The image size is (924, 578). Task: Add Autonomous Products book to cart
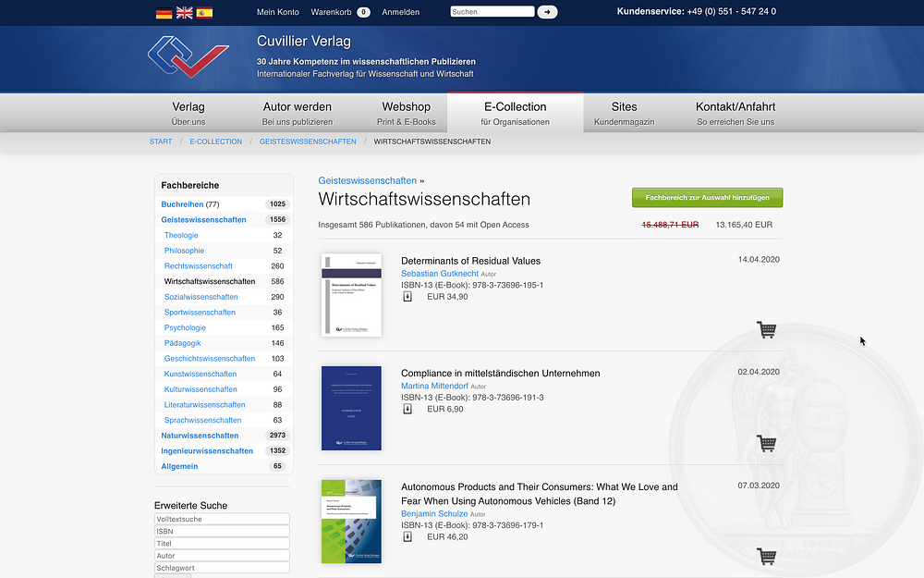point(766,556)
